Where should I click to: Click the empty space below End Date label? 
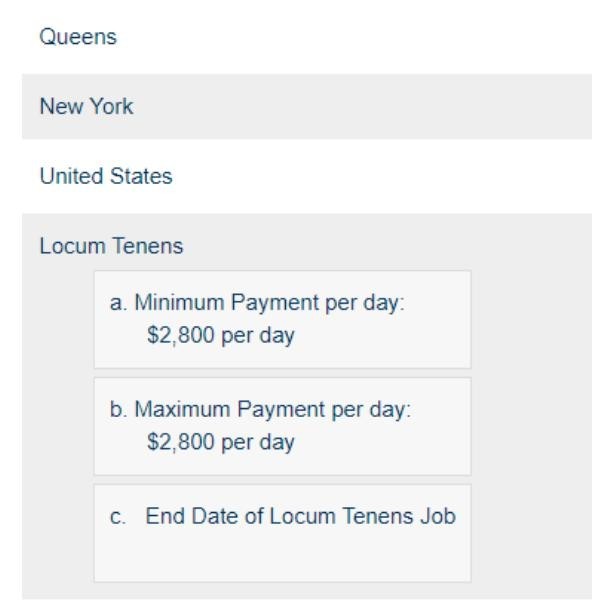(282, 557)
